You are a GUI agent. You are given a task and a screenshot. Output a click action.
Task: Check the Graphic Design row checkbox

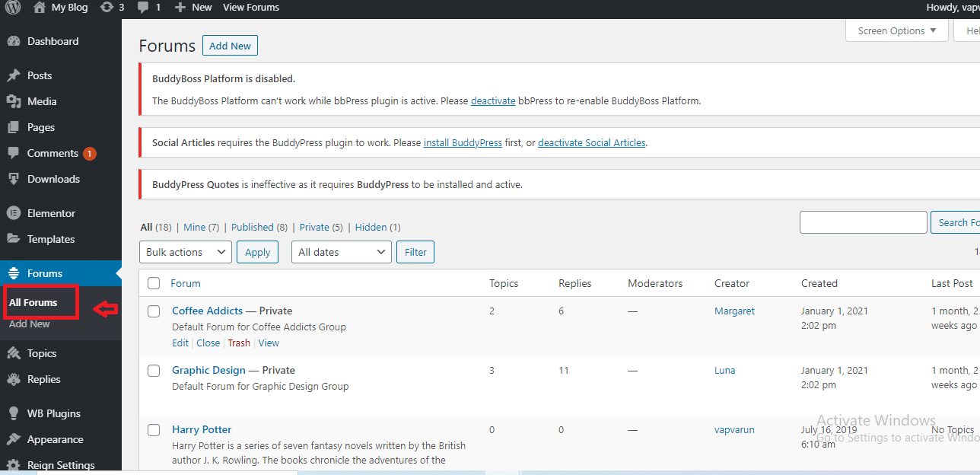click(154, 370)
